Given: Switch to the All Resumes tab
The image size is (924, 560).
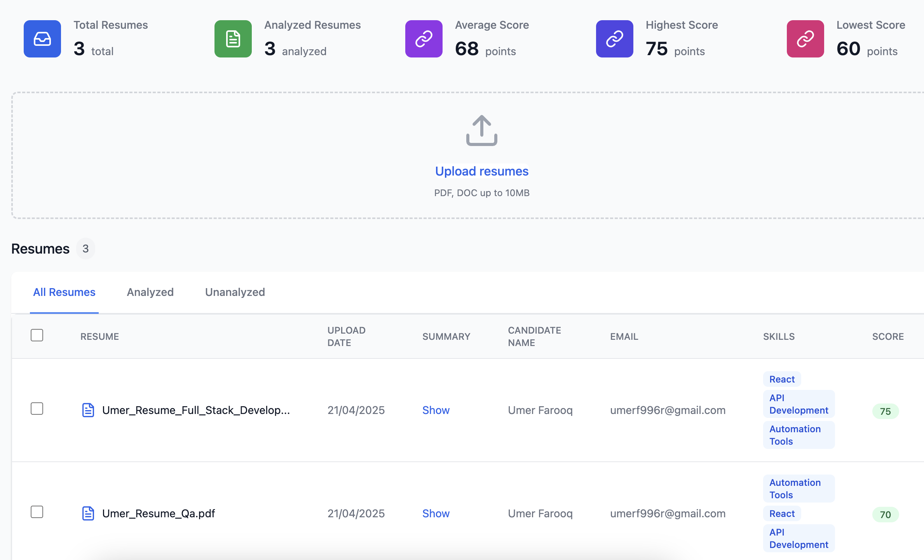Looking at the screenshot, I should pyautogui.click(x=64, y=292).
